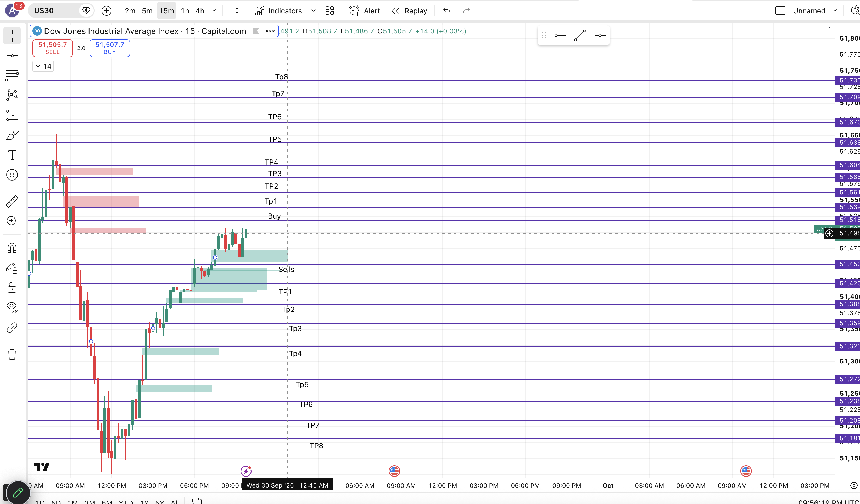Viewport: 860px width, 504px height.
Task: Switch to the 4h timeframe
Action: (x=200, y=11)
